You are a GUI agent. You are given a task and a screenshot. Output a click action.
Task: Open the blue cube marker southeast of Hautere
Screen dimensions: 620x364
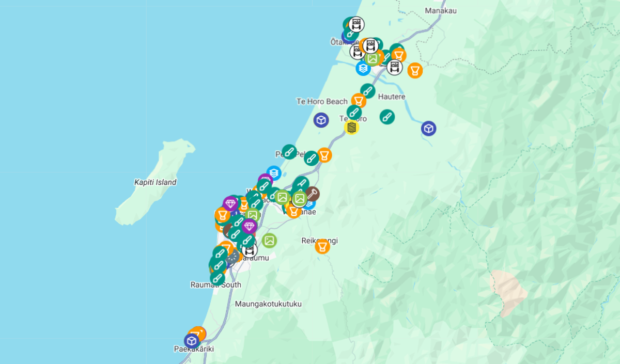(428, 128)
